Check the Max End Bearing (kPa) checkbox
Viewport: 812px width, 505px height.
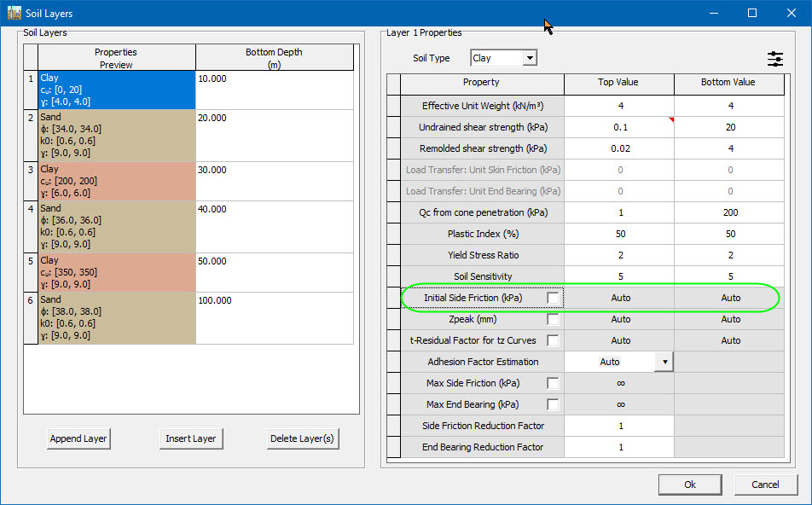coord(553,404)
